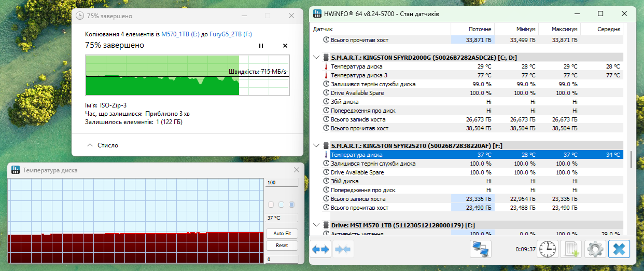Click the Reset button in graph window

point(282,246)
